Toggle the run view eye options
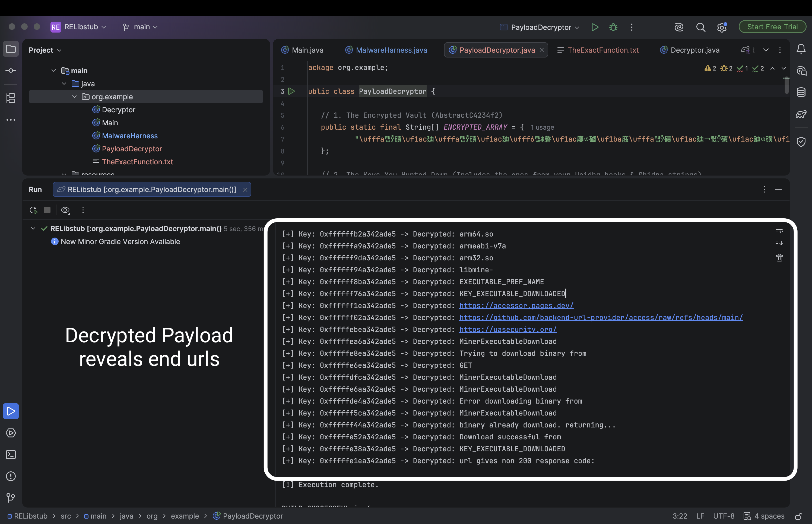Viewport: 812px width, 524px height. [65, 210]
